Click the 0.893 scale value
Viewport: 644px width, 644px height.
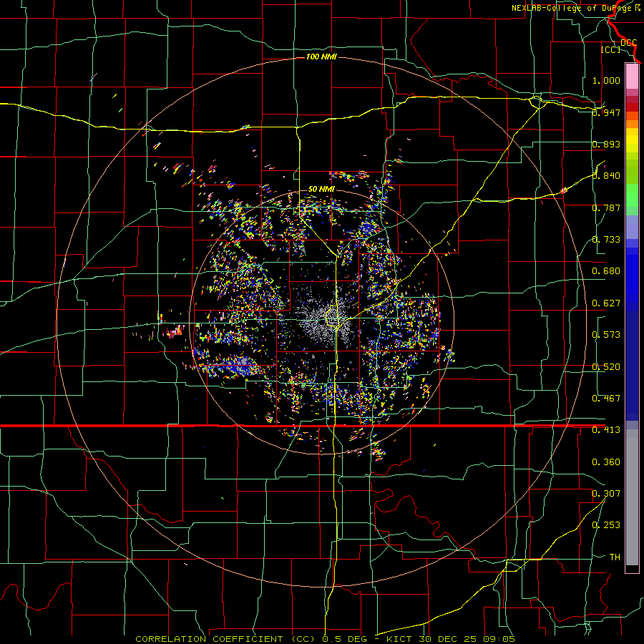click(x=606, y=144)
